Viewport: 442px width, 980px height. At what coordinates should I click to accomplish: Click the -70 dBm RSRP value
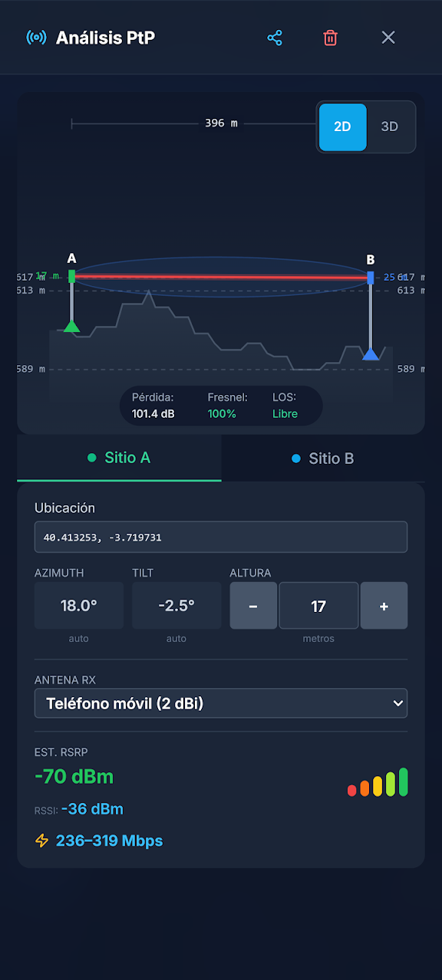pos(74,776)
